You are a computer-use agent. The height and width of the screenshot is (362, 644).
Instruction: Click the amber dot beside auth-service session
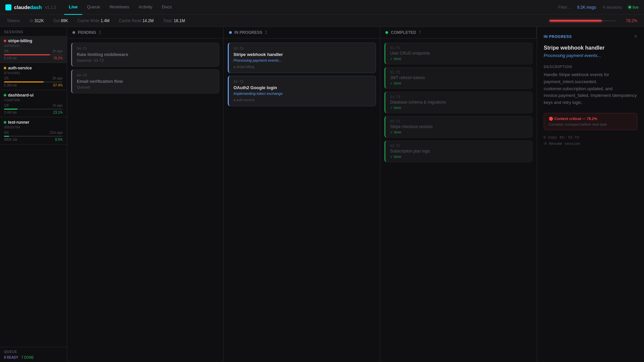click(x=5, y=68)
